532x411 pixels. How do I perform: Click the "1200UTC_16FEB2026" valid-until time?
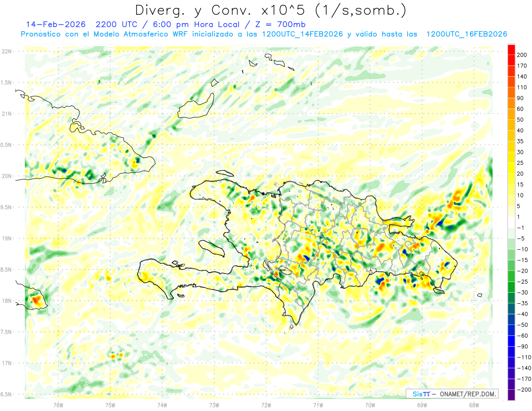[x=466, y=34]
